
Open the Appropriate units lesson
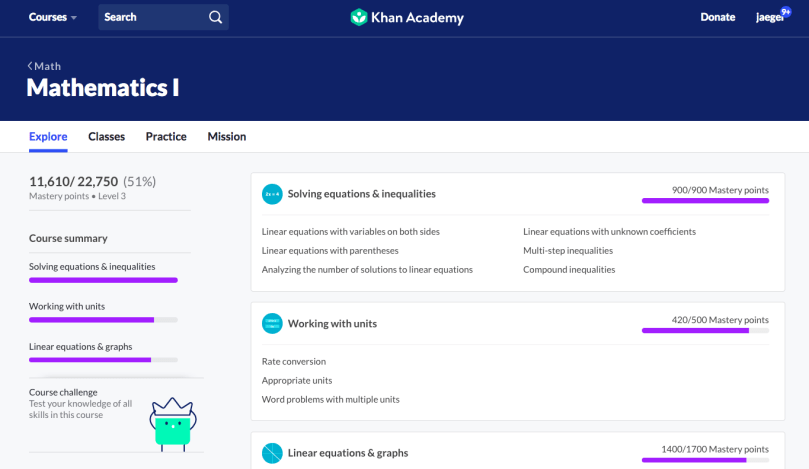coord(297,381)
